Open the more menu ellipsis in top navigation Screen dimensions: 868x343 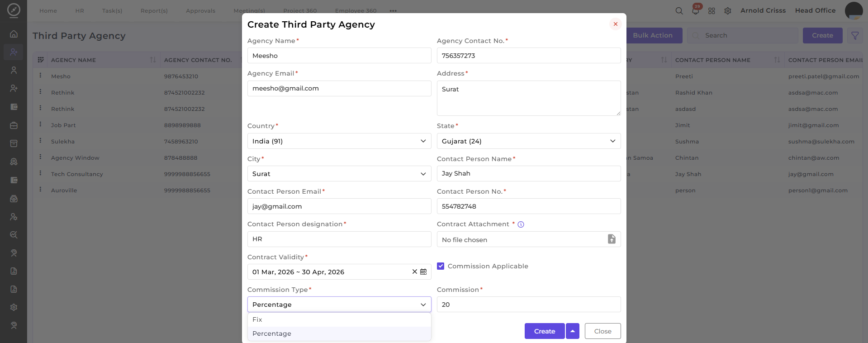(x=393, y=11)
